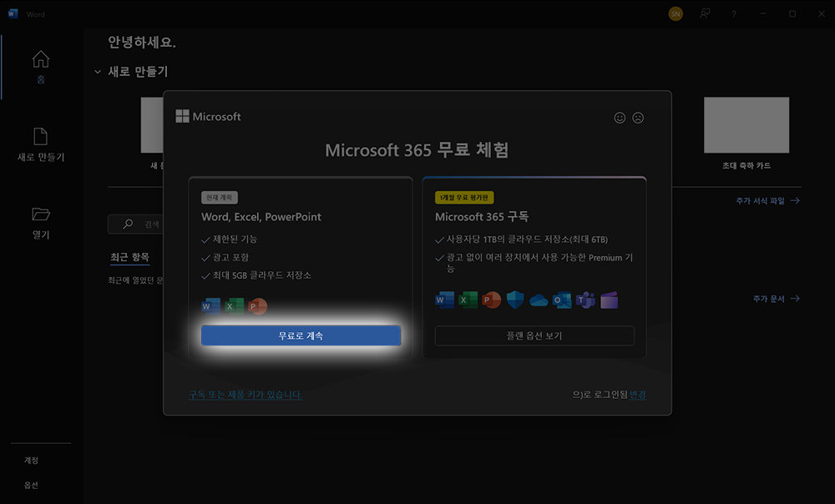Image resolution: width=835 pixels, height=504 pixels.
Task: Click the Word icon in the current plan card
Action: click(x=210, y=306)
